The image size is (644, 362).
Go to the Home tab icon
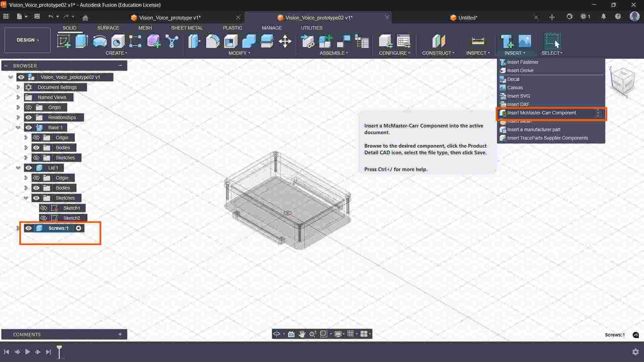tap(85, 18)
